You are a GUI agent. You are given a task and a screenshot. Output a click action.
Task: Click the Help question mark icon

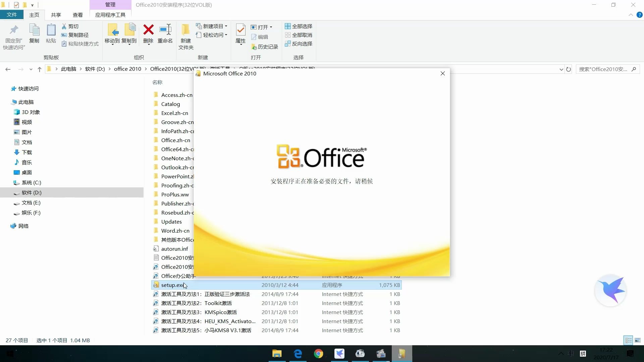[x=639, y=15]
